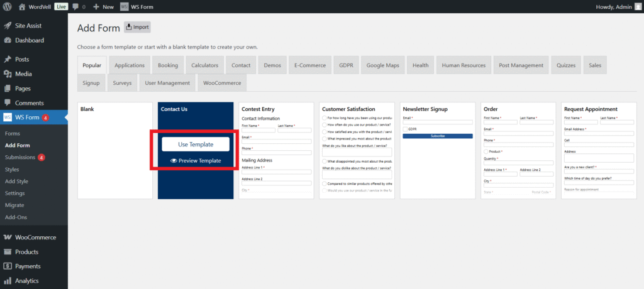This screenshot has height=289, width=644.
Task: Click the Import button
Action: click(x=137, y=27)
